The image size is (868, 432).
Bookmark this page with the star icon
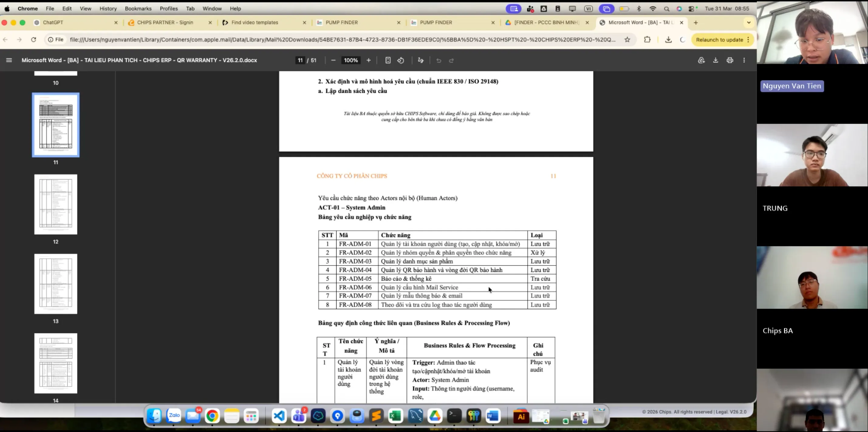(627, 40)
